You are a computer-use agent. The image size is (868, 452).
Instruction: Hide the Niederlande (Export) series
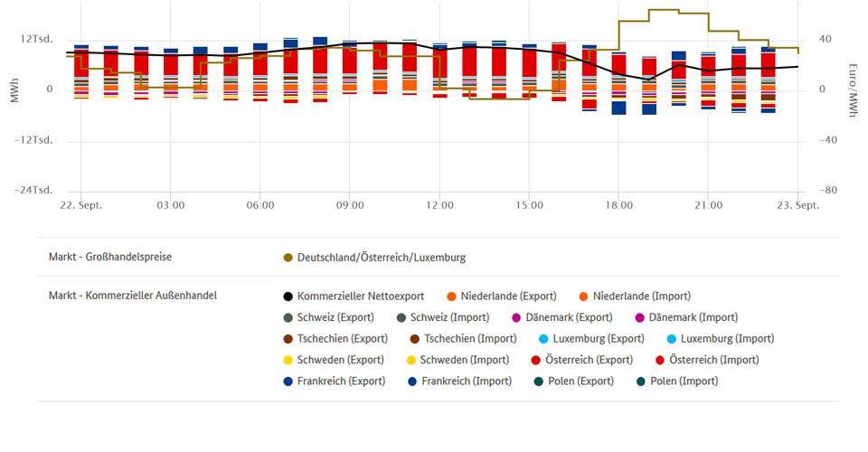tap(502, 296)
